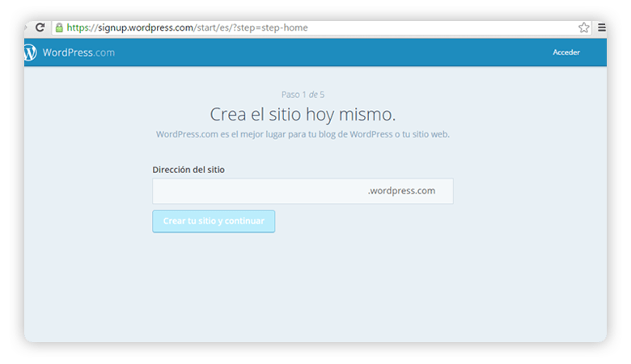Click the subtitle about WordPress.com es el mejor lugar
The width and height of the screenshot is (631, 364).
(303, 134)
